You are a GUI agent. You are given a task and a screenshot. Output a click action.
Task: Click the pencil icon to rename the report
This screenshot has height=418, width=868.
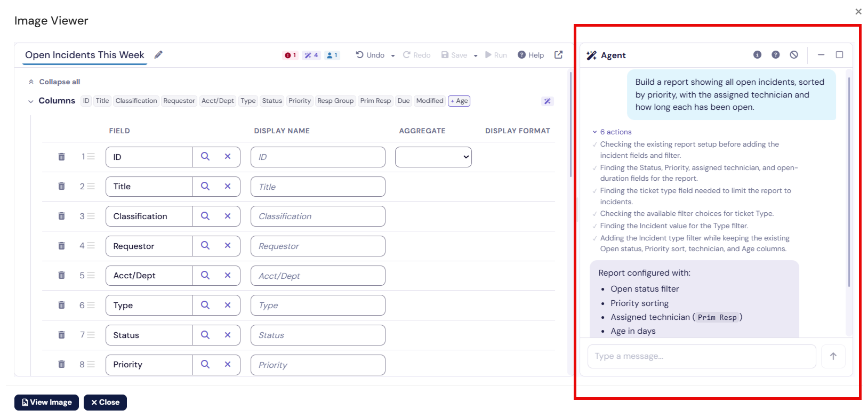tap(158, 55)
